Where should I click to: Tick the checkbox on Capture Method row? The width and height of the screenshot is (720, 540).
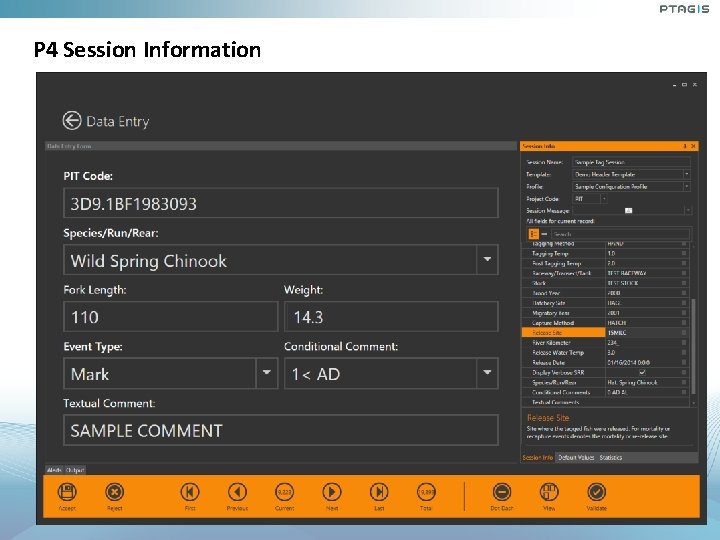tap(684, 323)
